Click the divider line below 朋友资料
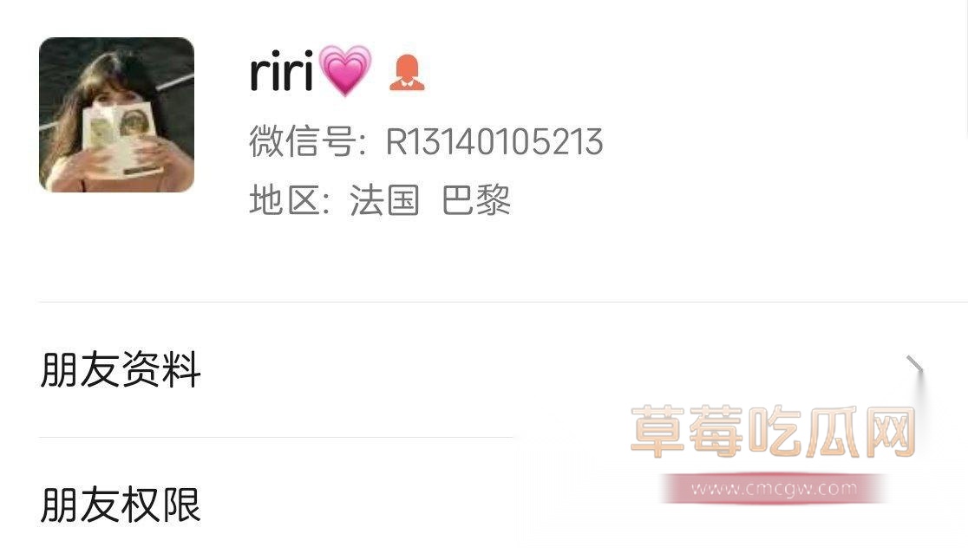968x560 pixels. 276,437
